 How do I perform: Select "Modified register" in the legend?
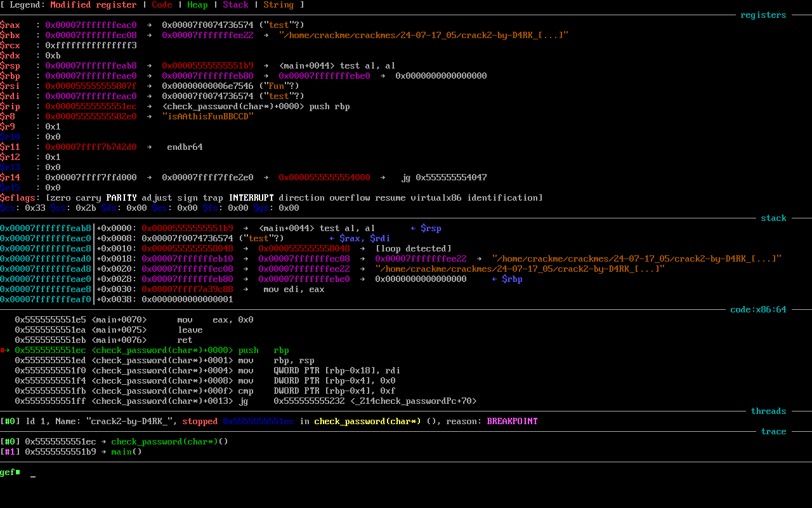(x=93, y=5)
